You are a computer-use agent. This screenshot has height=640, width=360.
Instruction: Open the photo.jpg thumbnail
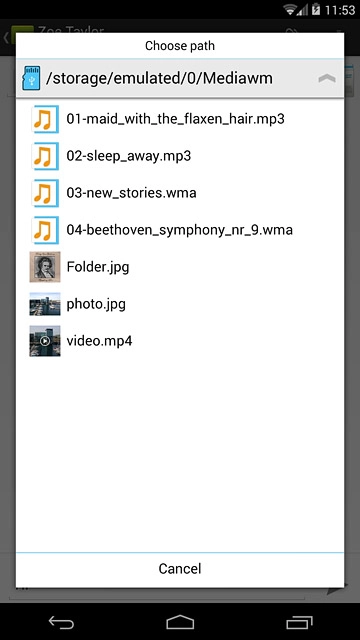pos(45,304)
